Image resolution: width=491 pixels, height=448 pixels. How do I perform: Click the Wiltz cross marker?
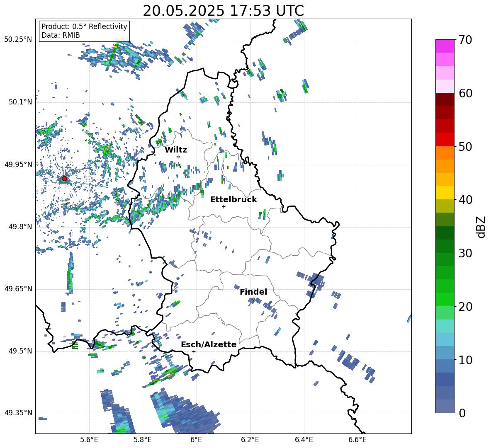click(x=178, y=157)
